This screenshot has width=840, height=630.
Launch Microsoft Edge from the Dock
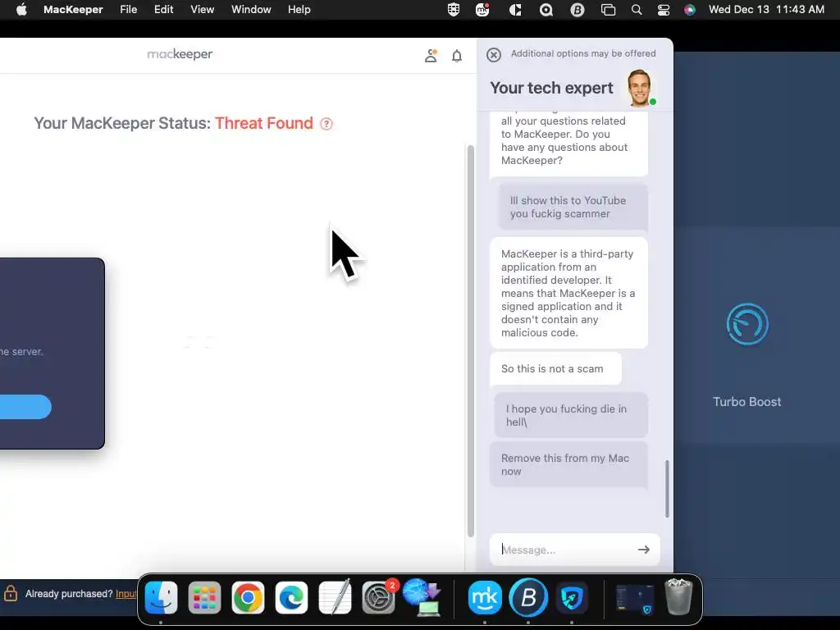click(x=291, y=597)
